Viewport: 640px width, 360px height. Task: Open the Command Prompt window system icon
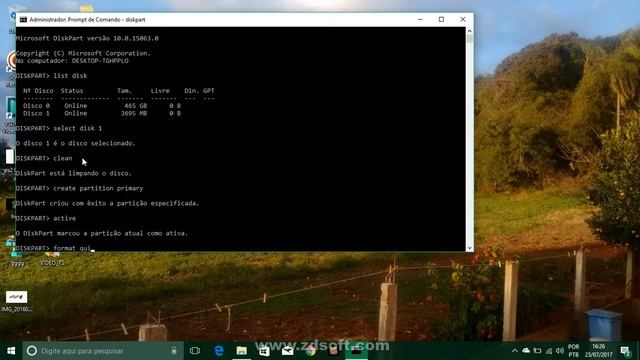coord(23,20)
